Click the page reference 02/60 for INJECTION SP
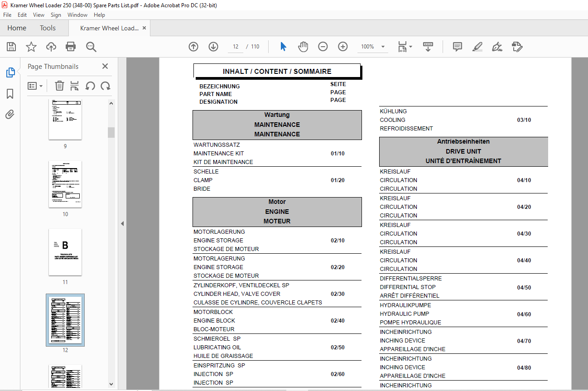This screenshot has width=588, height=391. click(x=337, y=374)
